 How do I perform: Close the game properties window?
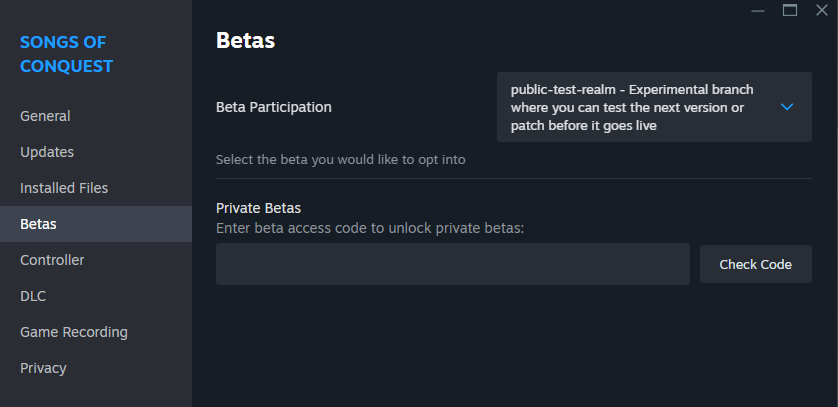point(821,10)
